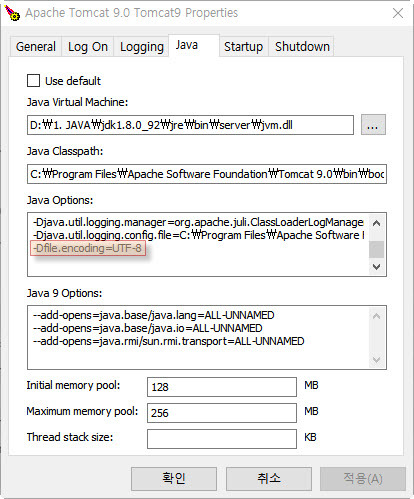Click the Maximum memory pool field
The image size is (414, 499).
point(222,413)
